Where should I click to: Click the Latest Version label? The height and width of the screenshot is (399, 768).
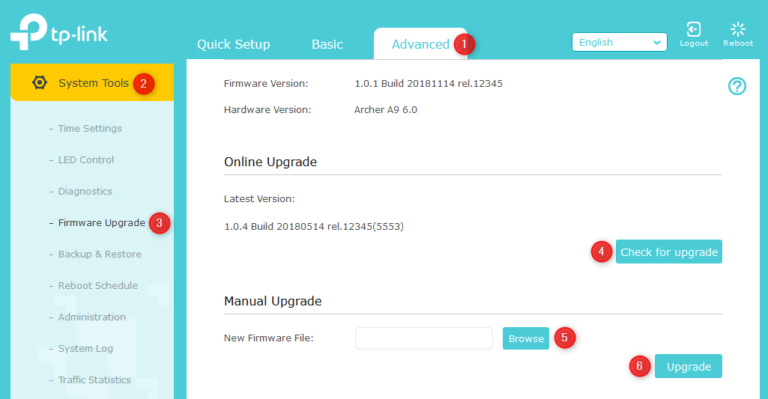pos(259,199)
